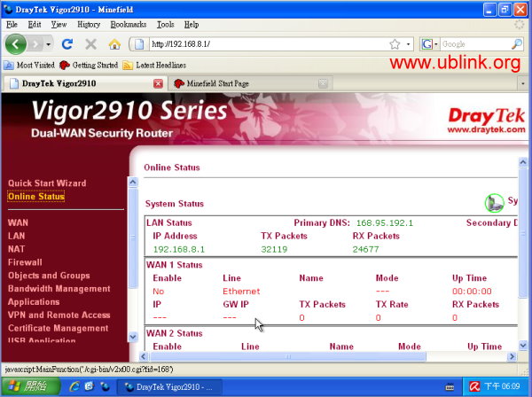Click the WAN 1 Ethernet line value
This screenshot has width=532, height=397.
click(241, 292)
